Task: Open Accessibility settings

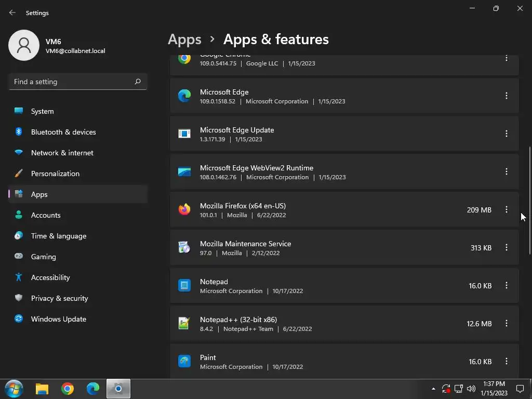Action: 78,277
